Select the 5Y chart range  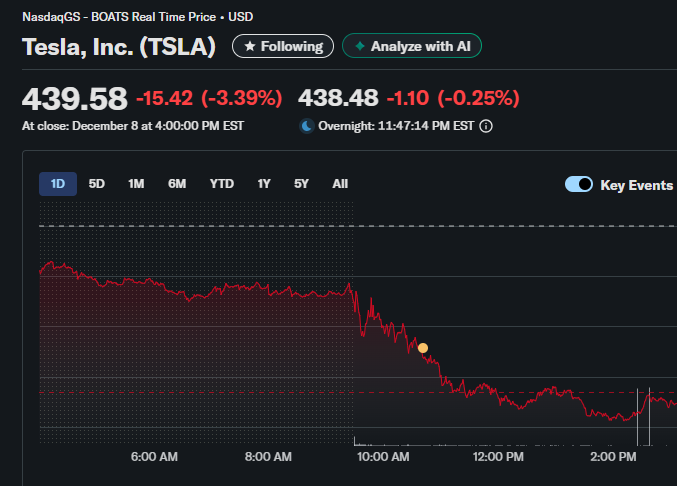click(301, 184)
